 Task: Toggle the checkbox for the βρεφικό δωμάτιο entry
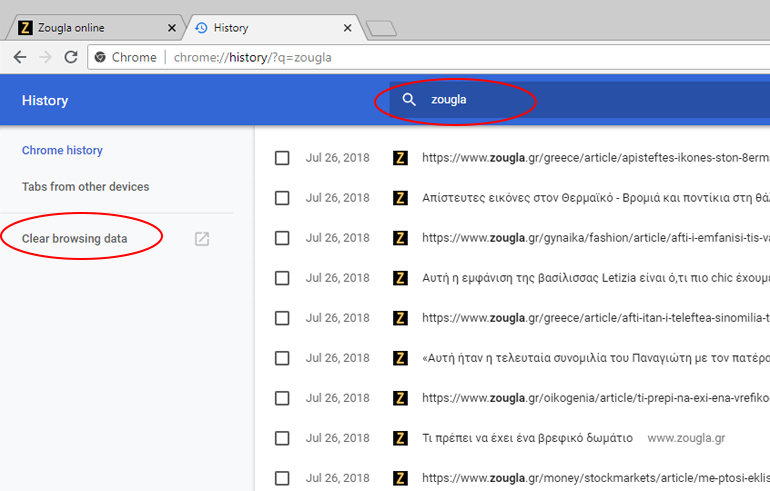point(282,438)
